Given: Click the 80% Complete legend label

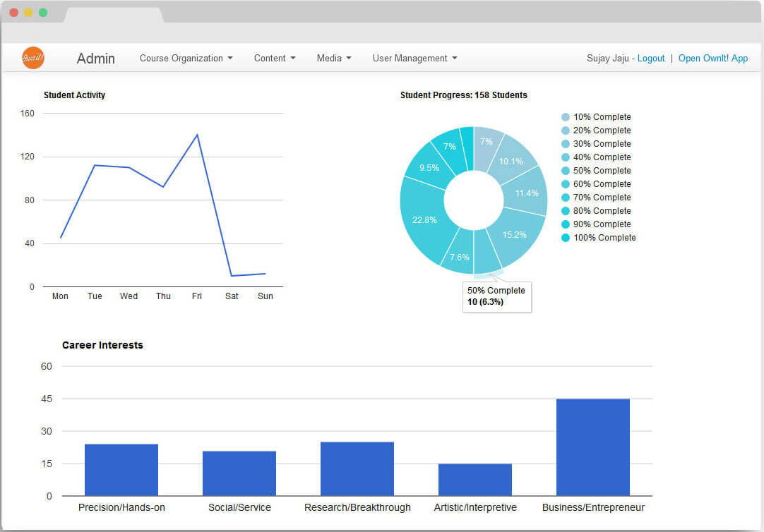Looking at the screenshot, I should [602, 211].
